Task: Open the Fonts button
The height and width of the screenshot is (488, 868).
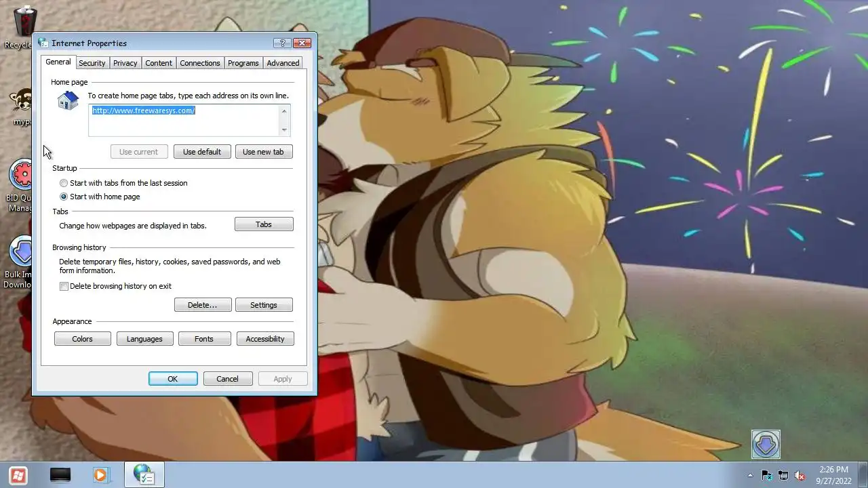Action: click(x=204, y=339)
